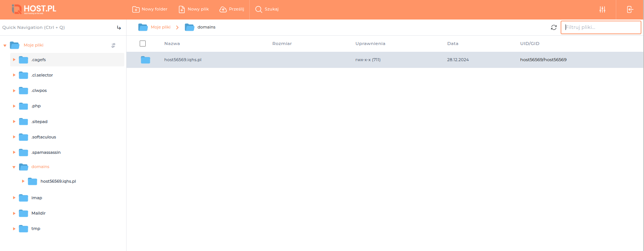Screen dimensions: 644x251
Task: Sort files by Data column
Action: click(x=452, y=44)
